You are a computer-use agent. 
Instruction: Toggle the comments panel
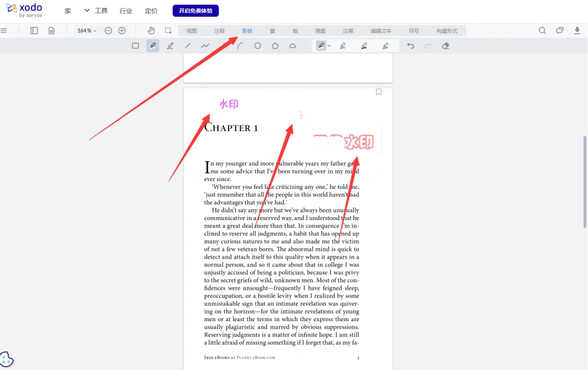pyautogui.click(x=560, y=30)
